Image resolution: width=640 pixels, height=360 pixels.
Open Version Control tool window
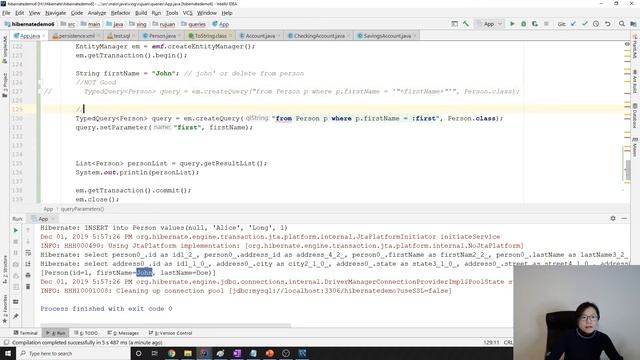coord(171,333)
